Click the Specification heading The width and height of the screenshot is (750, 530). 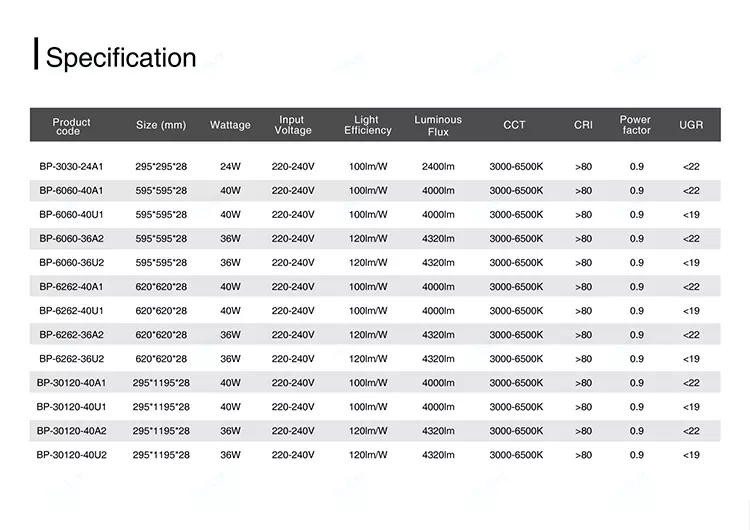(x=121, y=57)
